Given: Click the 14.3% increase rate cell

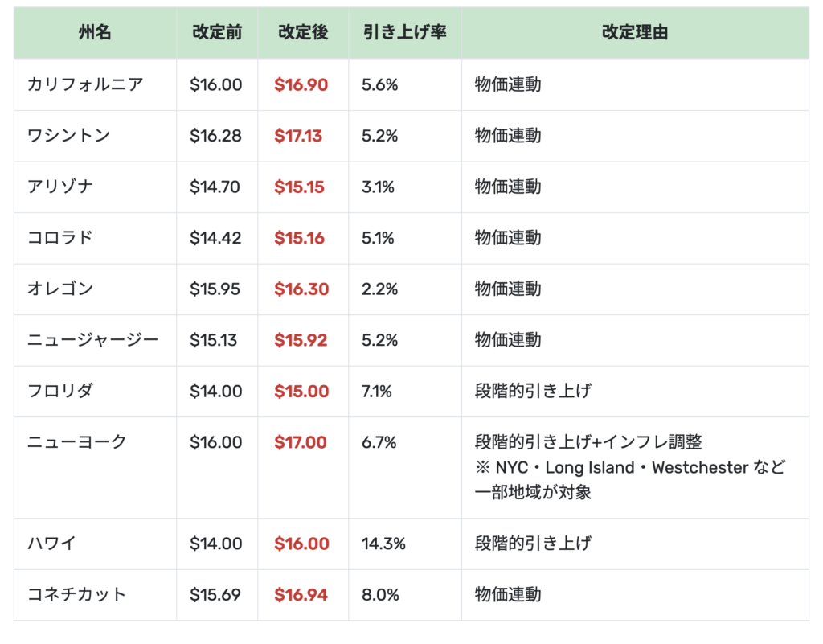Looking at the screenshot, I should (383, 544).
